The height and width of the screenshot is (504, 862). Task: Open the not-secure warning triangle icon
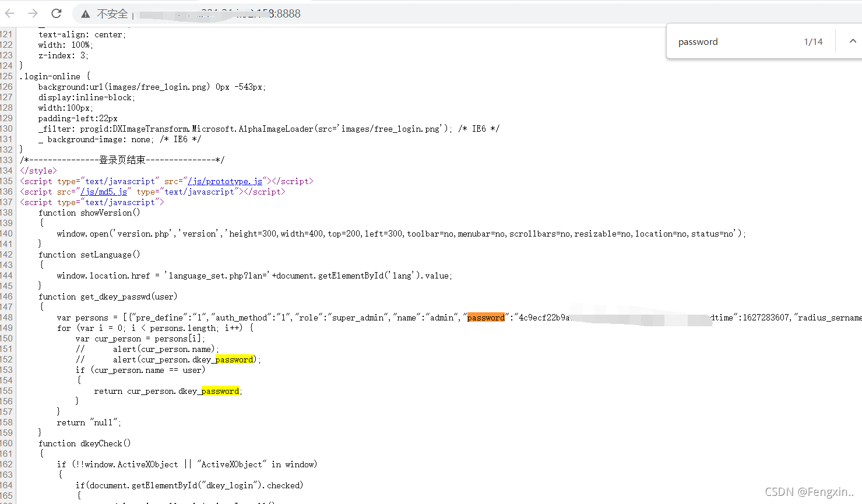(x=85, y=14)
